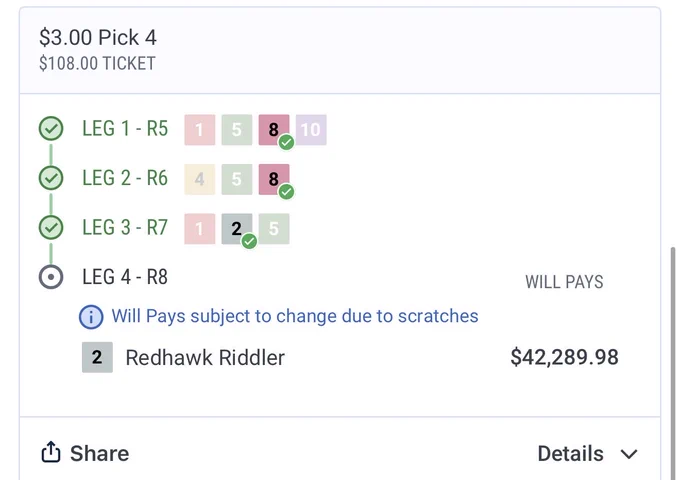Click the winning check badge on Leg 1 number 8

pos(286,142)
